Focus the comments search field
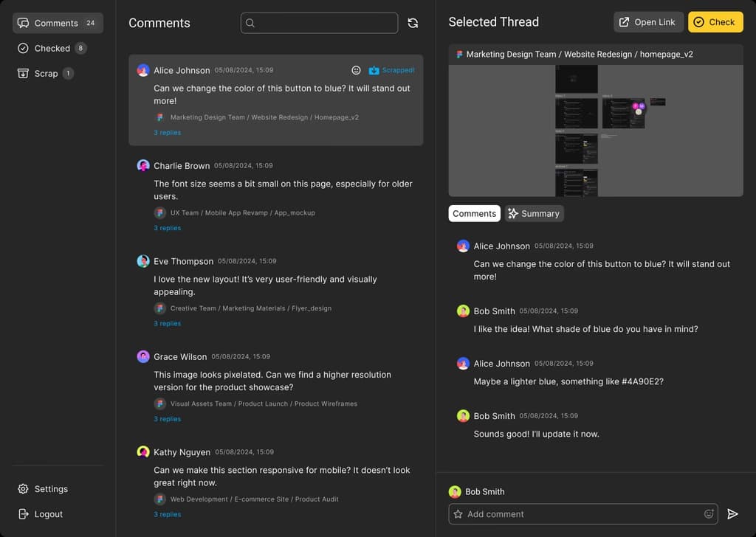This screenshot has height=537, width=756. (x=319, y=23)
